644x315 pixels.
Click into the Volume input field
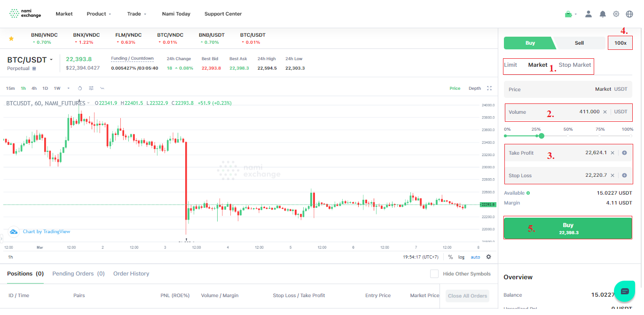click(568, 112)
